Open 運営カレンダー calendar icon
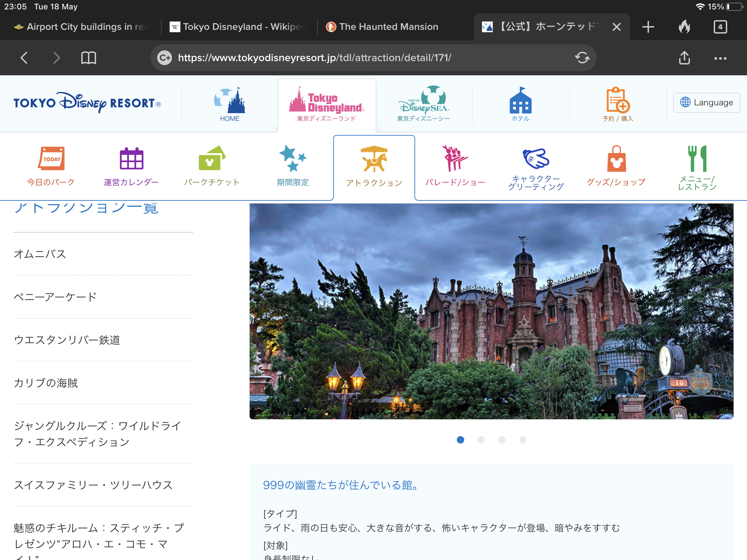 pos(131,167)
